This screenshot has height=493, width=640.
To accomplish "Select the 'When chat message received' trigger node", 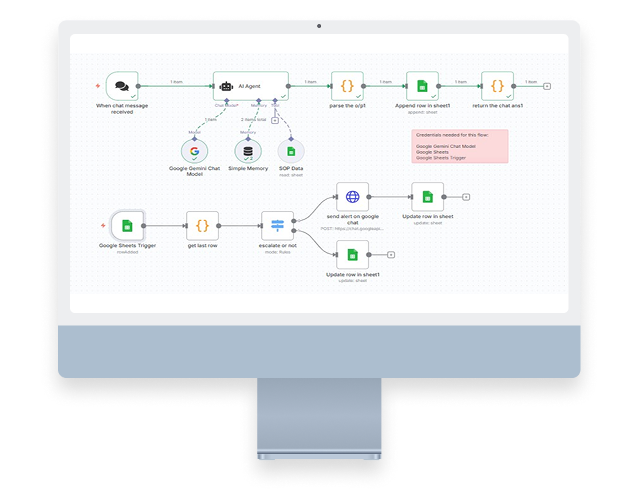I will click(x=120, y=86).
